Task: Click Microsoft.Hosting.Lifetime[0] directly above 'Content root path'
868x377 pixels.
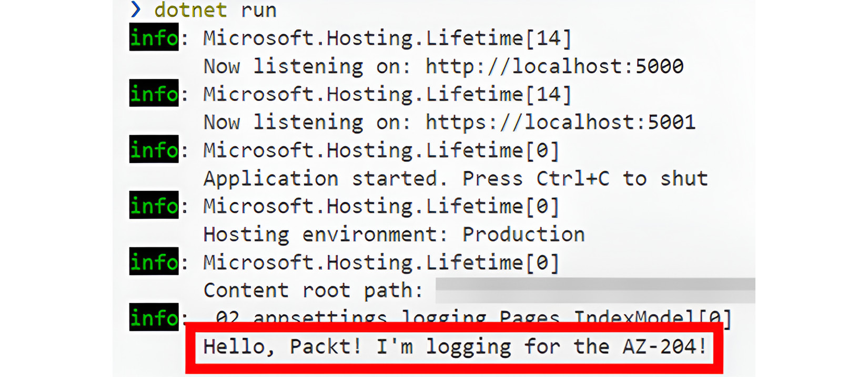Action: coord(381,262)
